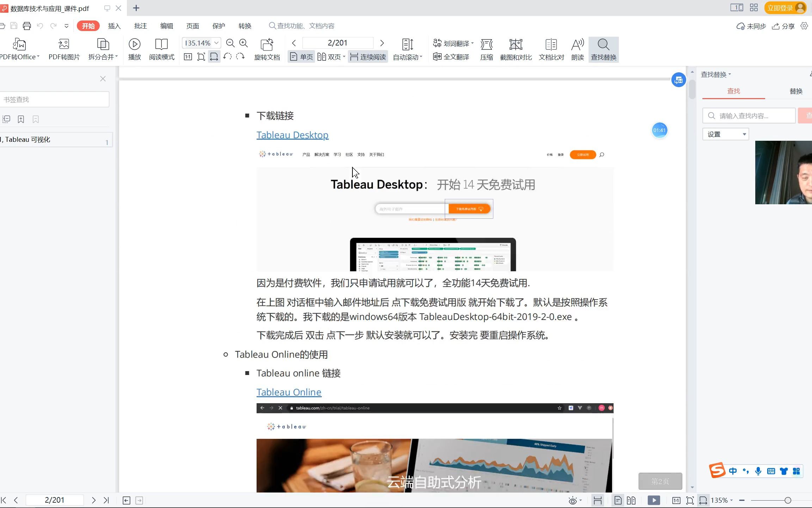Screen dimensions: 812x508
Task: Toggle double page icon in status bar
Action: (631, 500)
